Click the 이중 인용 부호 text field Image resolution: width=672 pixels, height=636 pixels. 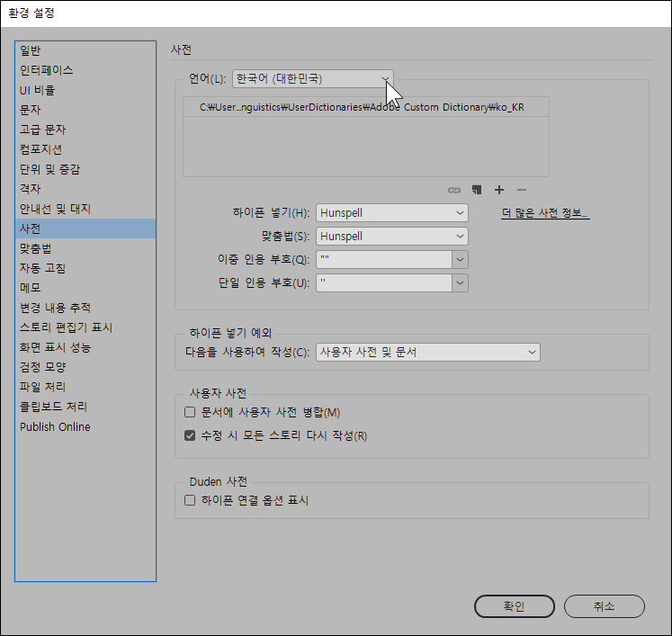point(384,260)
